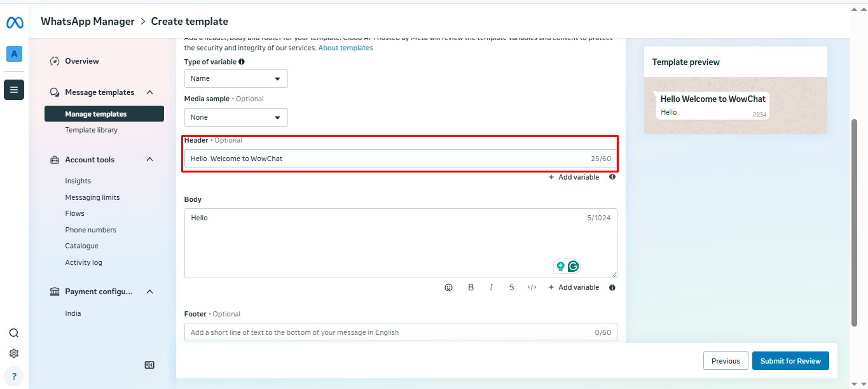Apply bold formatting to body
Screen dimensions: 868x389
click(x=471, y=287)
